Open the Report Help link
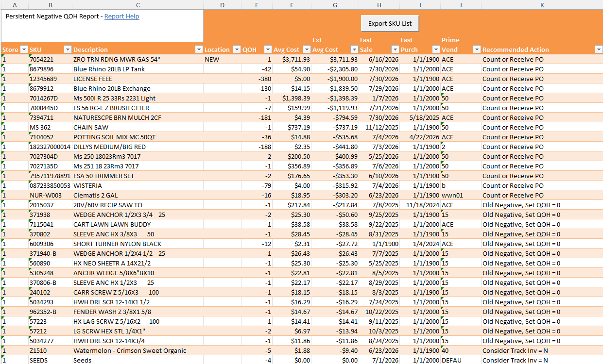Screen dimensions: 603x364 121,17
